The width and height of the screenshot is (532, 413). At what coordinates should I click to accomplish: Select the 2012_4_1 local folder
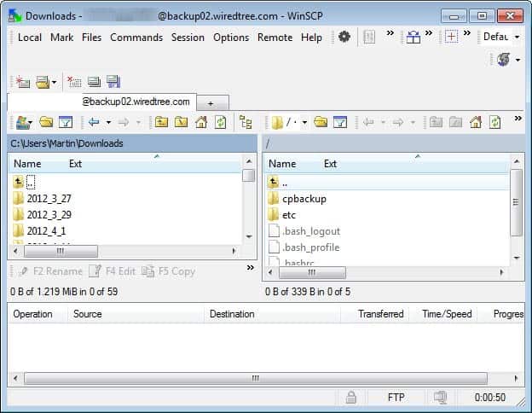point(39,231)
